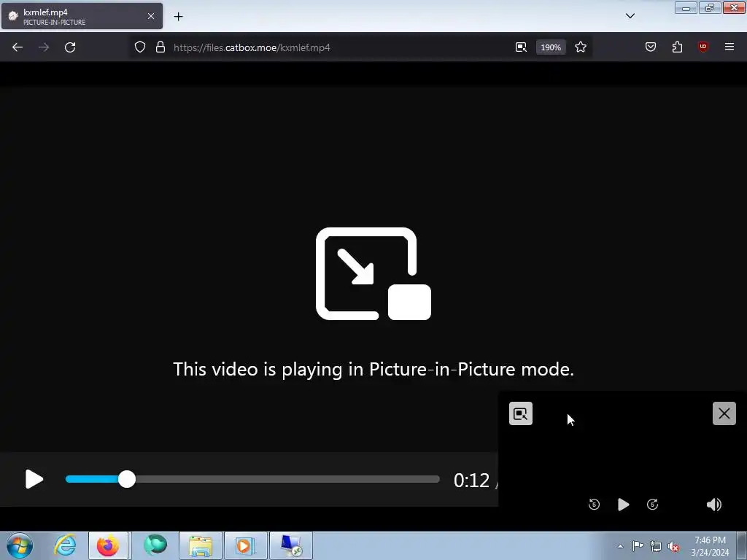Viewport: 747px width, 560px height.
Task: Open the Extensions menu
Action: coord(677,47)
